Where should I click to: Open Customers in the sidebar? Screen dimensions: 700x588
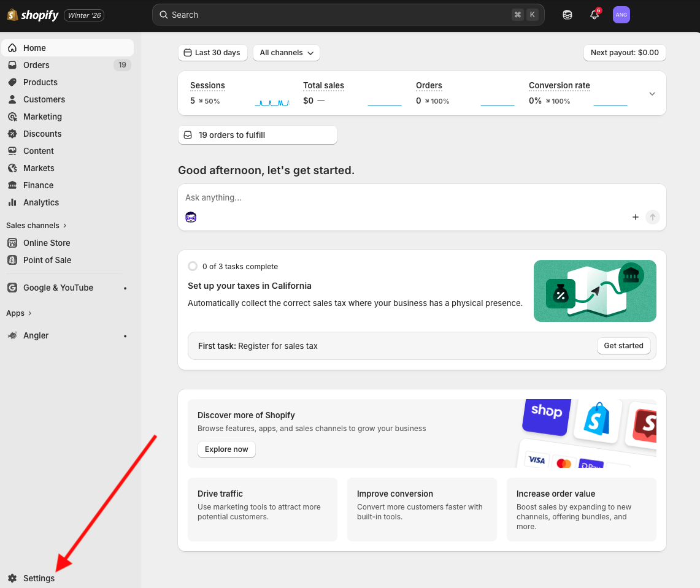coord(67,99)
